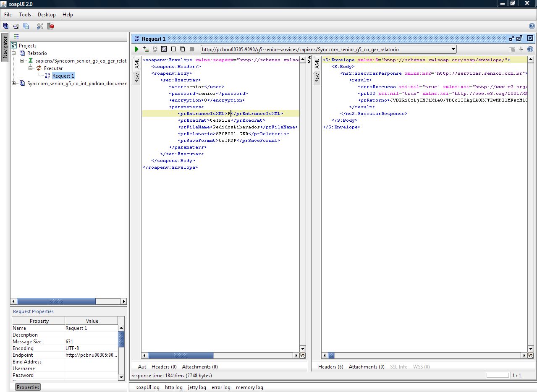Expand the Synccom_senior_g5_co_int_padrao project node

coord(14,84)
